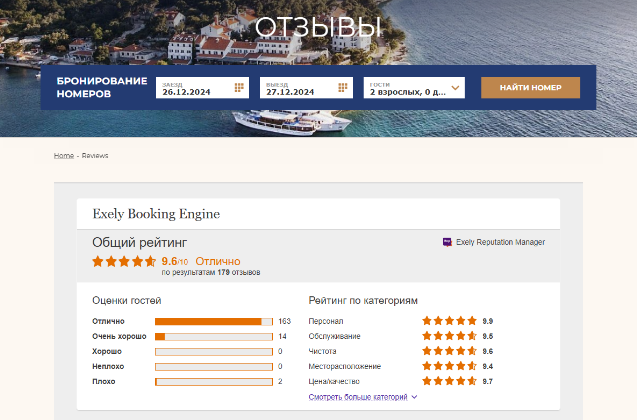Click the Reviews breadcrumb item
The height and width of the screenshot is (420, 637).
(95, 156)
